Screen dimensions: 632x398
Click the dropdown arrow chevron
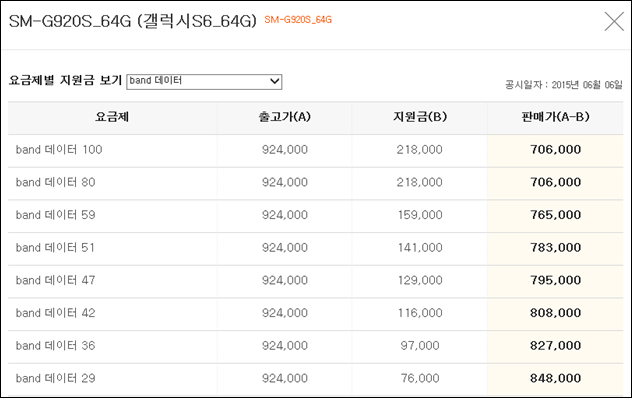tap(274, 81)
